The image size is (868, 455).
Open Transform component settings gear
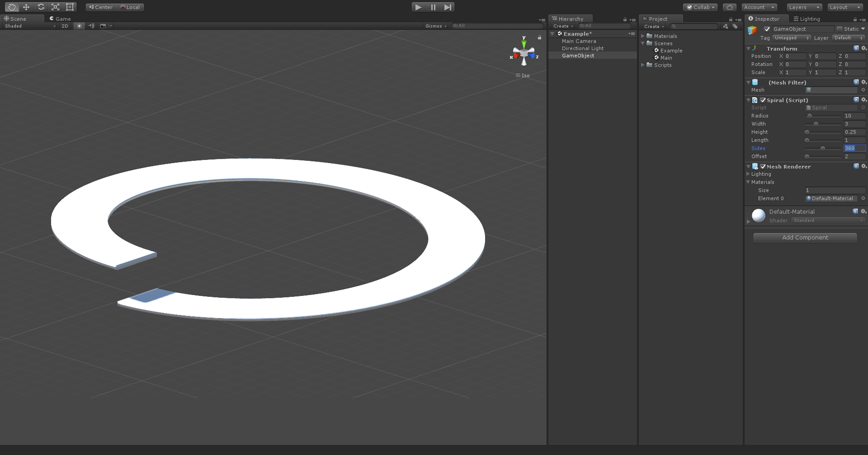pos(863,48)
